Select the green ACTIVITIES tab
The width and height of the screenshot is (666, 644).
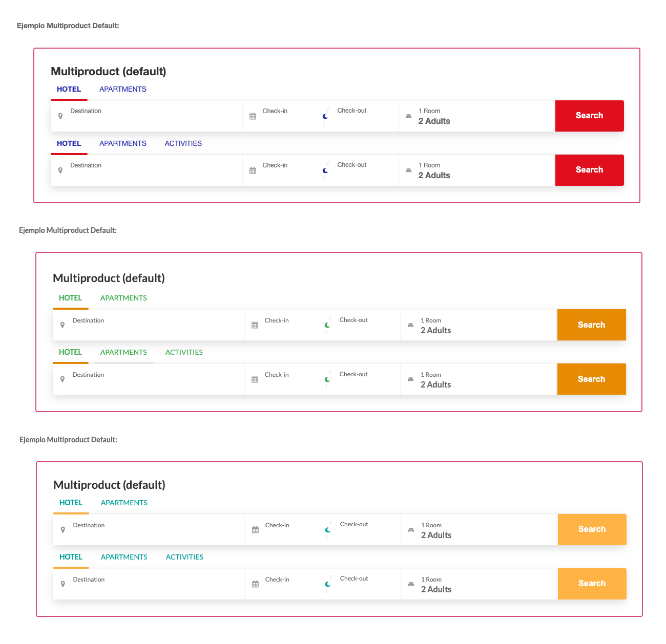(184, 352)
